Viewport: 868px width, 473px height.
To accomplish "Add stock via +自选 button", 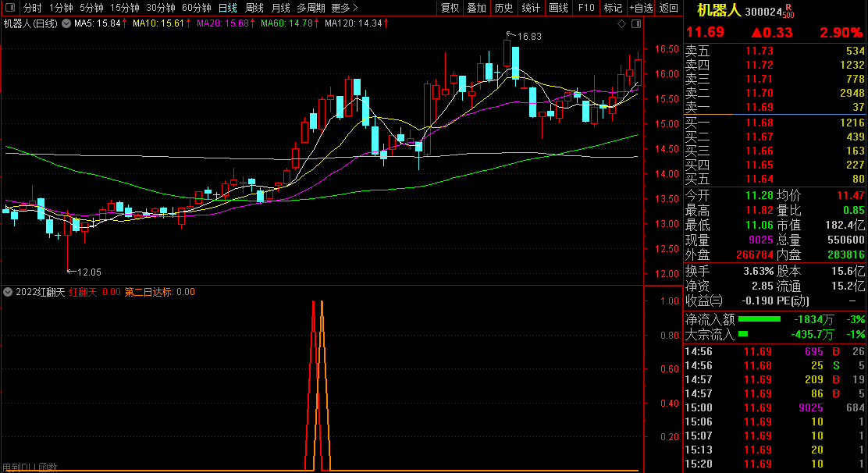I will 639,8.
